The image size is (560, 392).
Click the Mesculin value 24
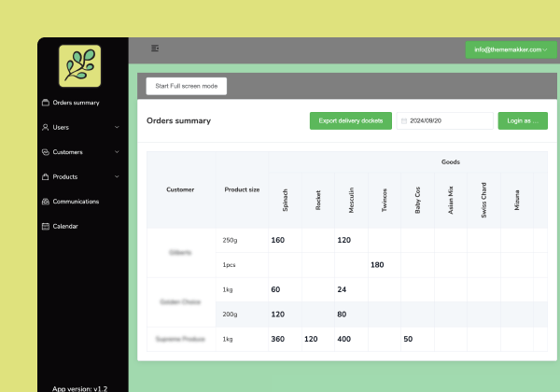[x=342, y=289]
